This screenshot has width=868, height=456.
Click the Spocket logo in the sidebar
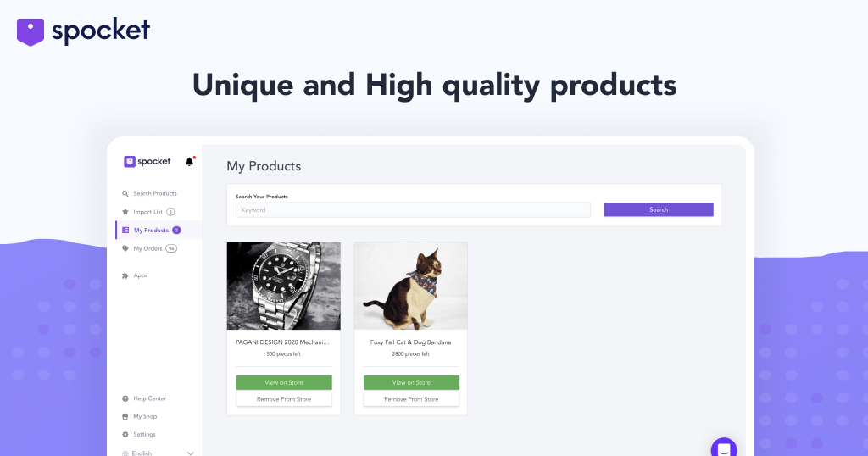[147, 162]
